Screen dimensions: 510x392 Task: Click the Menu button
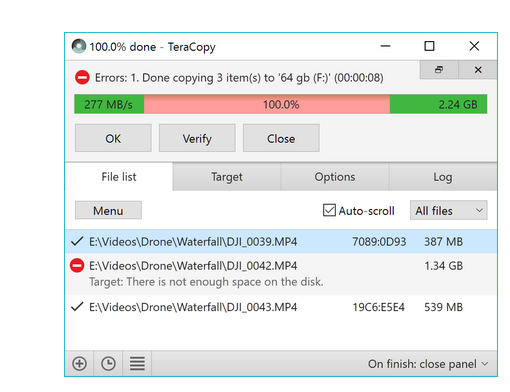(108, 210)
